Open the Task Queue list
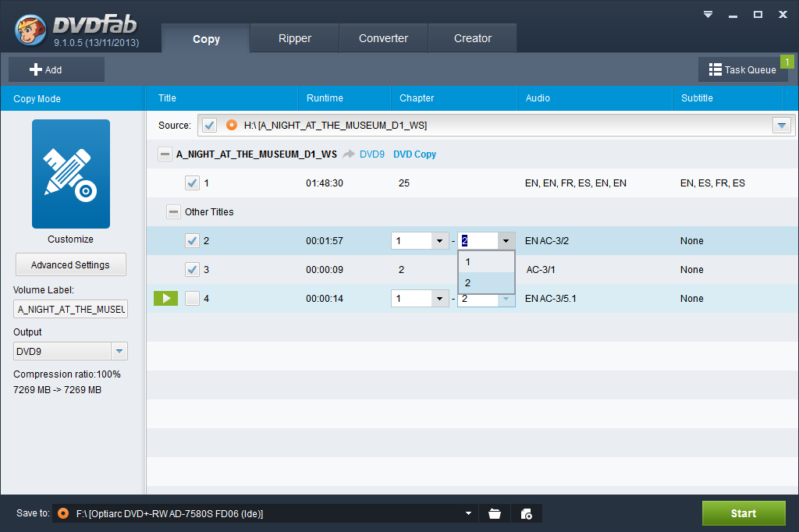Screen dimensions: 799x532 click(x=742, y=69)
